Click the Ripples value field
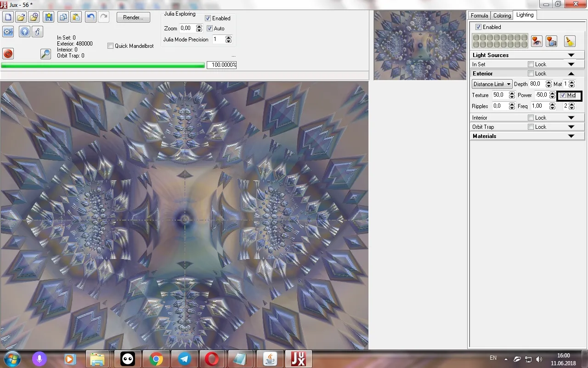 coord(499,106)
